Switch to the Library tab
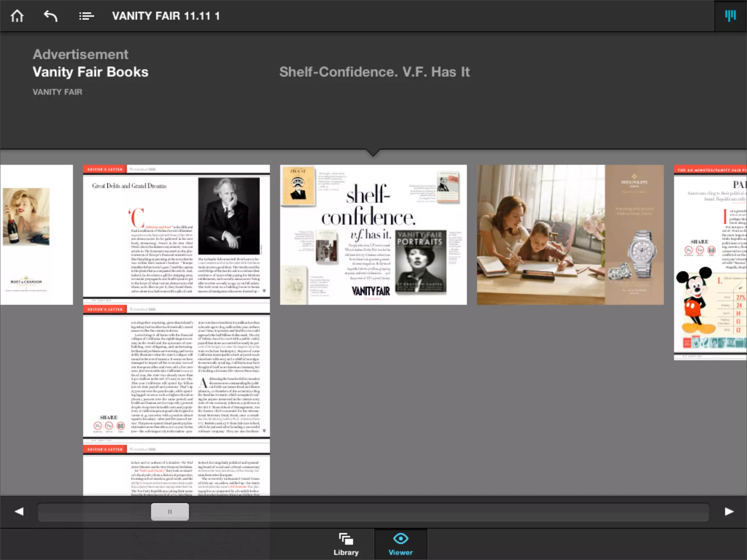 346,552
